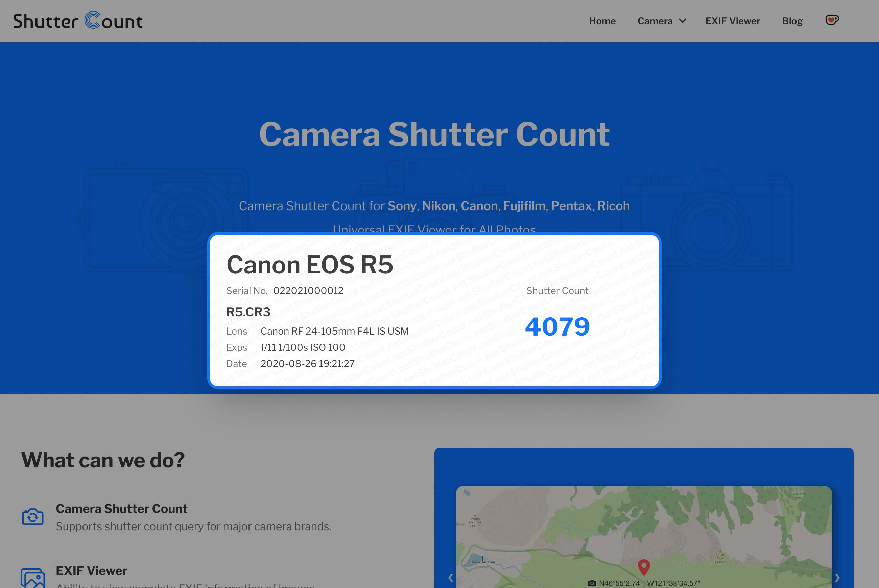879x588 pixels.
Task: Select serial number 022021000012
Action: pos(308,291)
